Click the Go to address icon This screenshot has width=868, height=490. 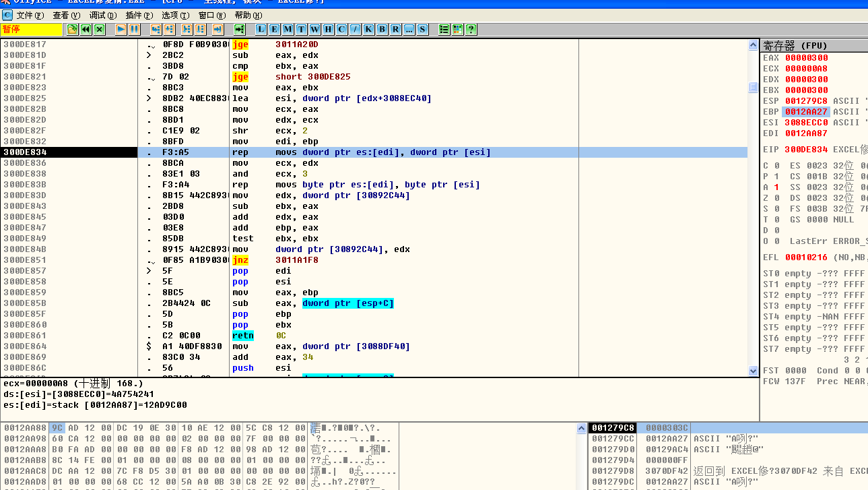click(x=239, y=29)
